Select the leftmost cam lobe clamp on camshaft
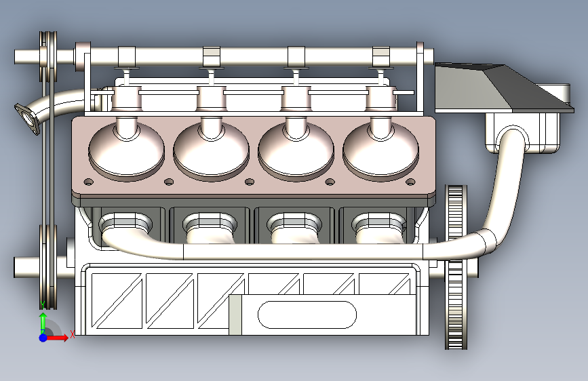588x381 pixels. click(x=127, y=57)
